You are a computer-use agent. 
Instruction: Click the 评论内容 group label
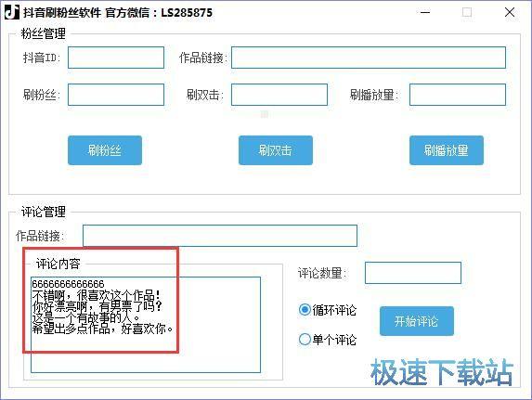click(x=58, y=264)
